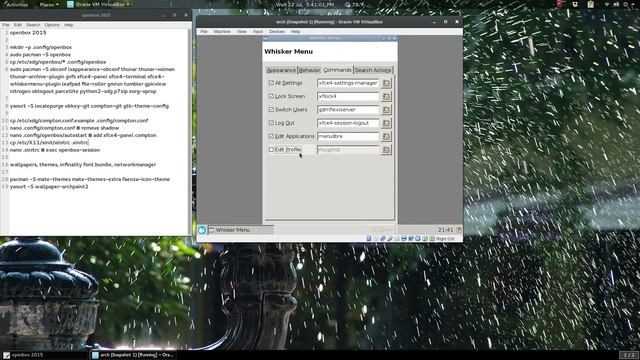Click the line 'sudo pacman -S openbox'
The height and width of the screenshot is (360, 640).
point(40,55)
